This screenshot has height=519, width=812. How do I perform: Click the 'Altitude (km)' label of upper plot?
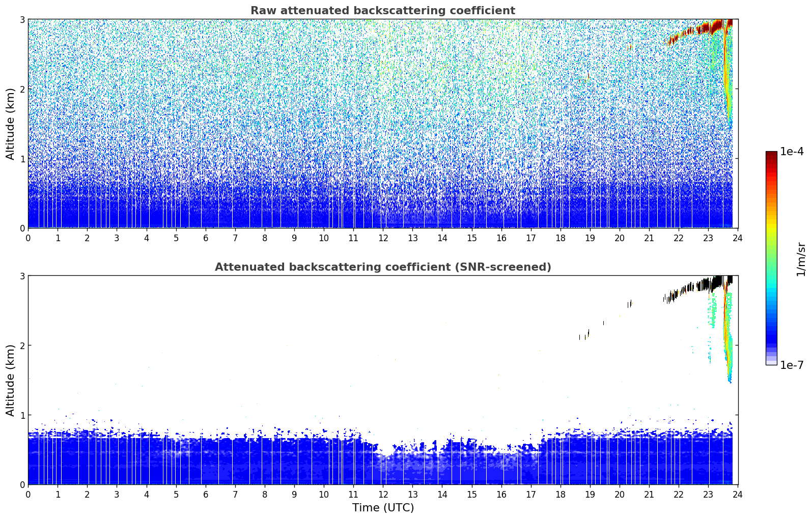click(10, 124)
